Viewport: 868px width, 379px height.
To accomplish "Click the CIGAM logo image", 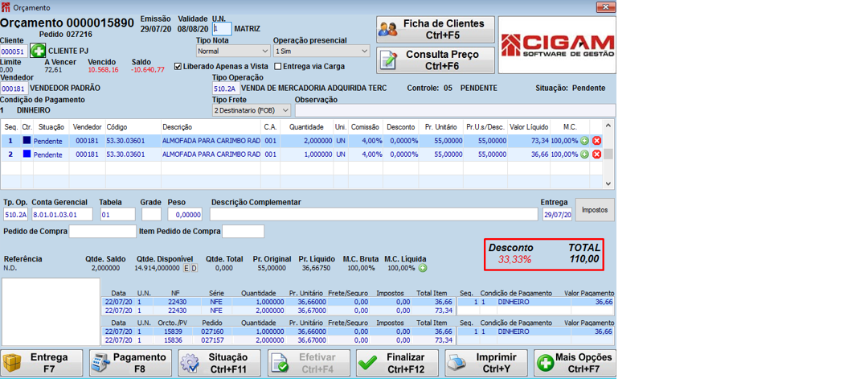I will (557, 44).
